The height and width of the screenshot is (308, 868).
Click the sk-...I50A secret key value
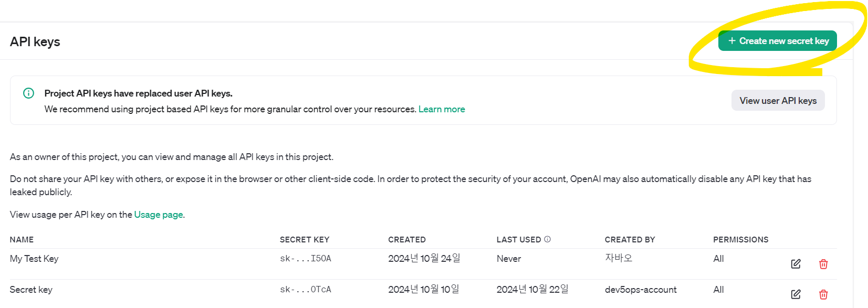[306, 259]
